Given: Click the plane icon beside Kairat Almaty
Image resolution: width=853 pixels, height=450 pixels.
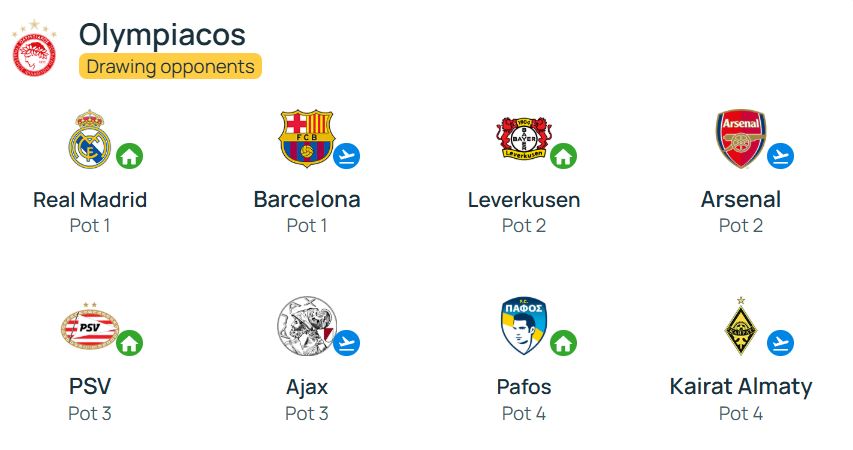Looking at the screenshot, I should [x=781, y=343].
